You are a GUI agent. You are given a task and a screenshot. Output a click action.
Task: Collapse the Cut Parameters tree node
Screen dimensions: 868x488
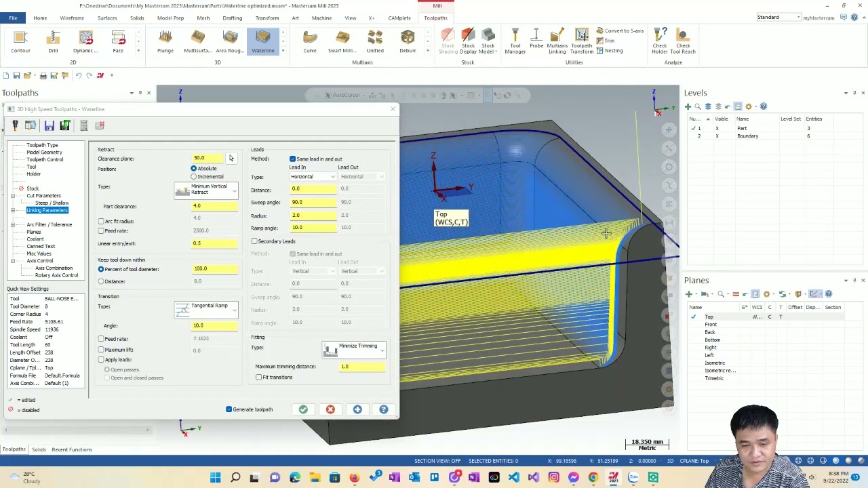point(13,196)
